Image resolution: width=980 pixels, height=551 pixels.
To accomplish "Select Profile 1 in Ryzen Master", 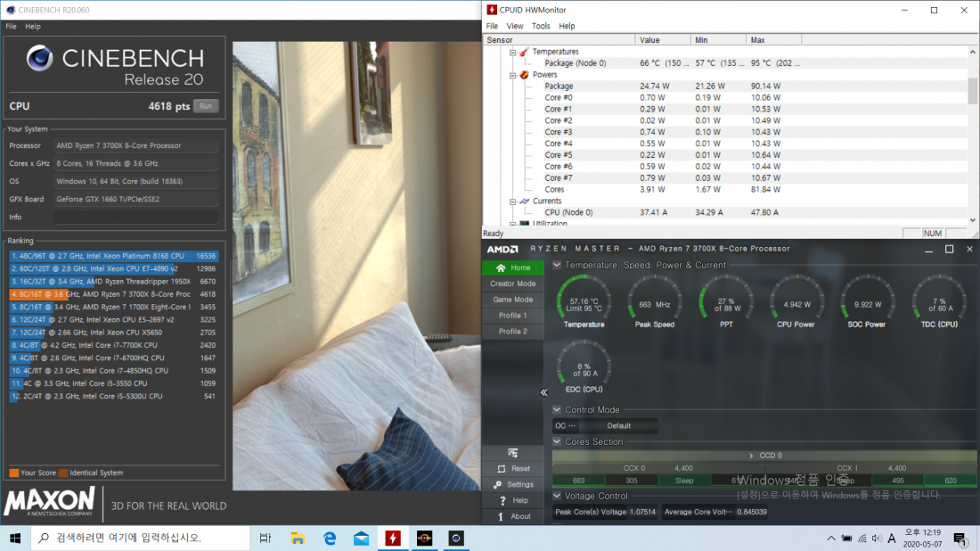I will pos(513,316).
